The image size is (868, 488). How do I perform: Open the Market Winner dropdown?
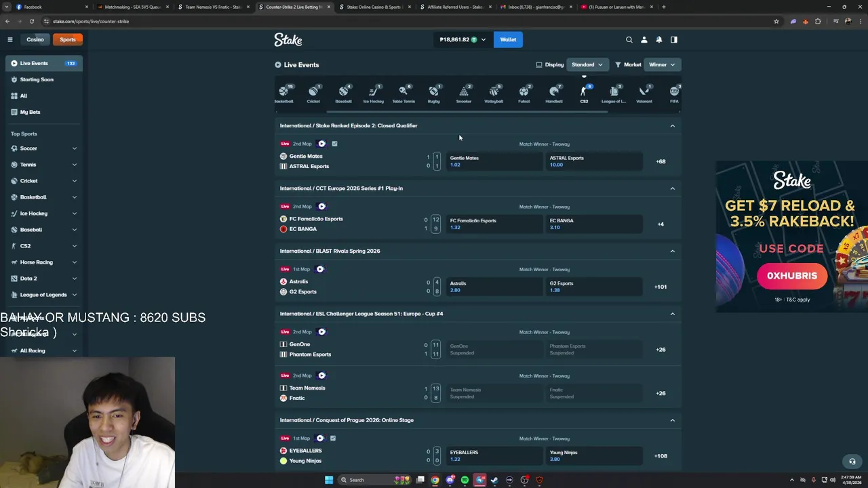click(x=662, y=64)
